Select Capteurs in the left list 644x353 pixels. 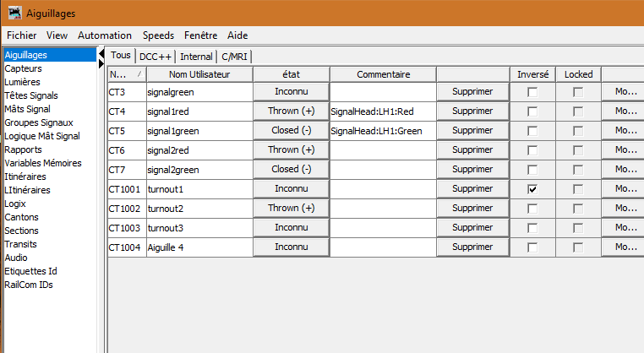click(x=24, y=68)
